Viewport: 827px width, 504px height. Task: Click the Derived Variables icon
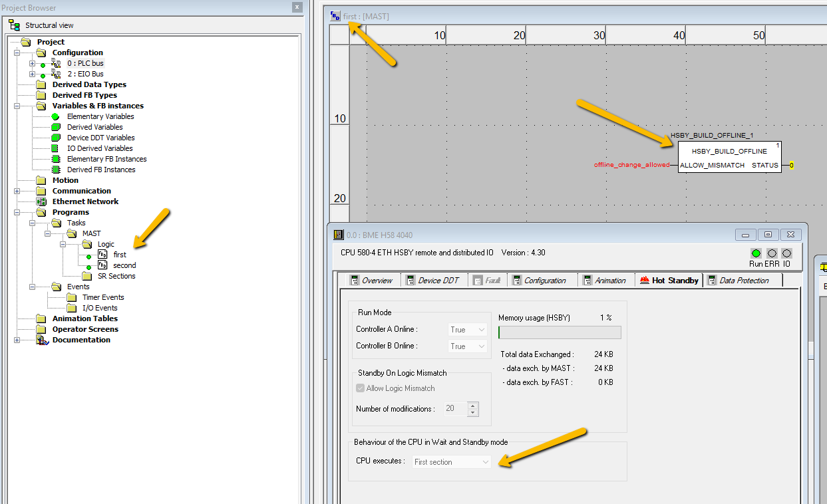pyautogui.click(x=56, y=127)
